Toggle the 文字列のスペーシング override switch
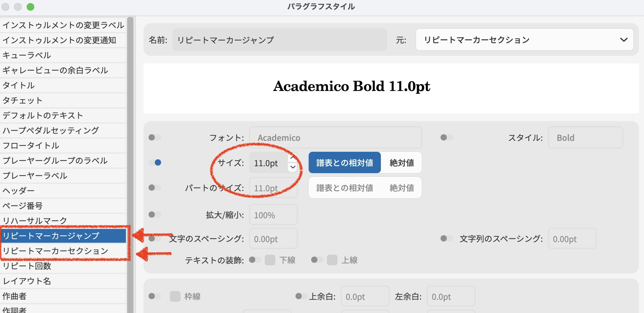The width and height of the screenshot is (644, 313). [446, 239]
